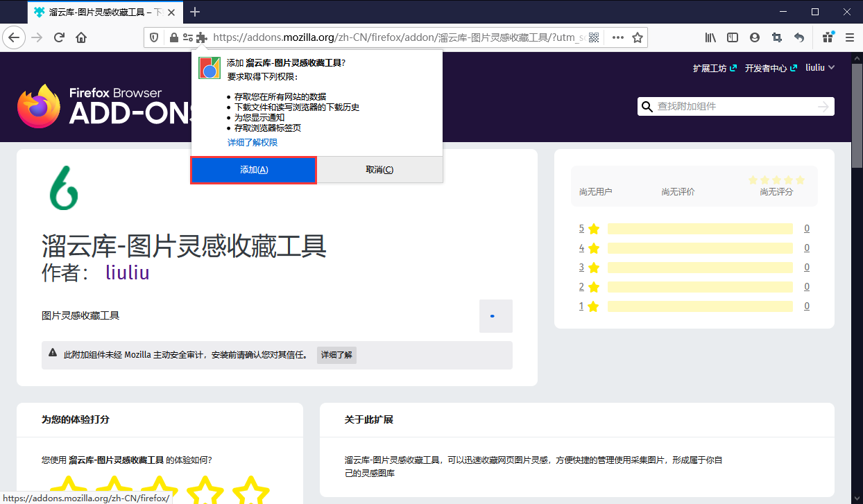The image size is (863, 504).
Task: Click the 0 count for 5 stars
Action: tap(807, 229)
